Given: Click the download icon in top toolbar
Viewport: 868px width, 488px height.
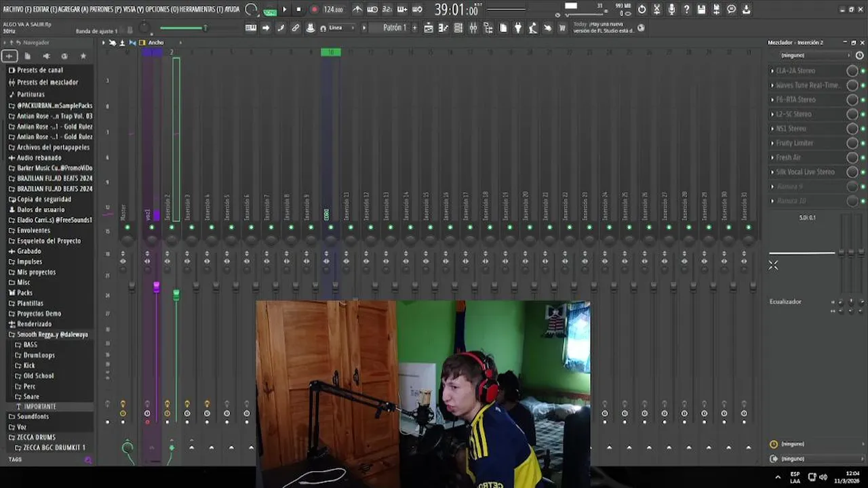Looking at the screenshot, I should [746, 9].
